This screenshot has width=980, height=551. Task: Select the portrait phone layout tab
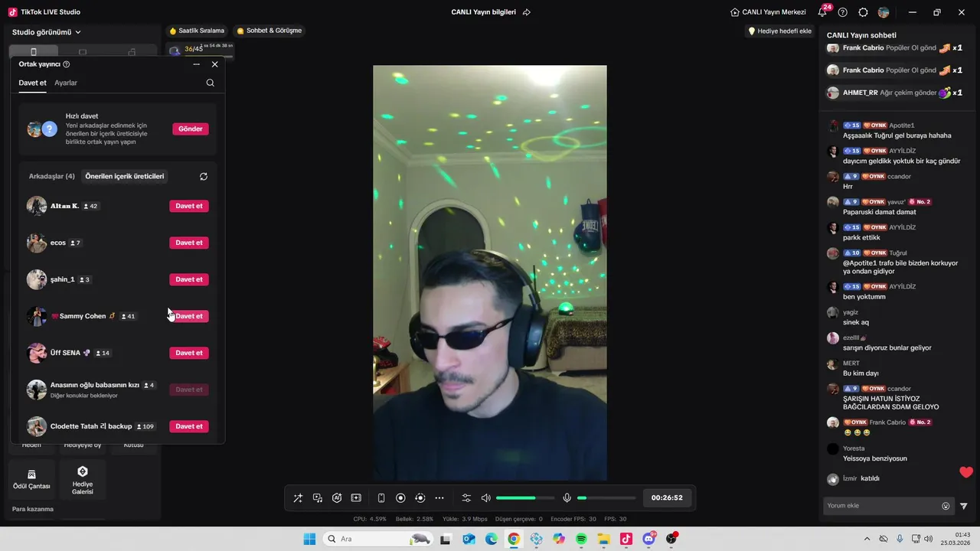coord(33,52)
